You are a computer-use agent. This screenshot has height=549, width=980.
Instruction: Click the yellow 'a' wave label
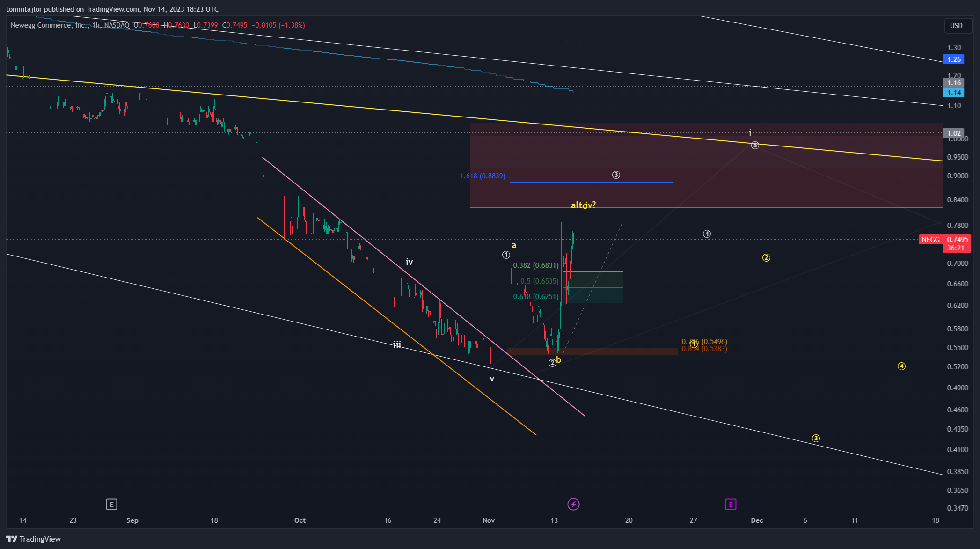pyautogui.click(x=514, y=245)
